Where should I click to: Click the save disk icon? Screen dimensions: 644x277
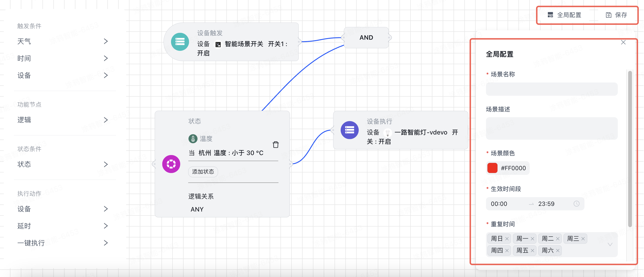(609, 15)
